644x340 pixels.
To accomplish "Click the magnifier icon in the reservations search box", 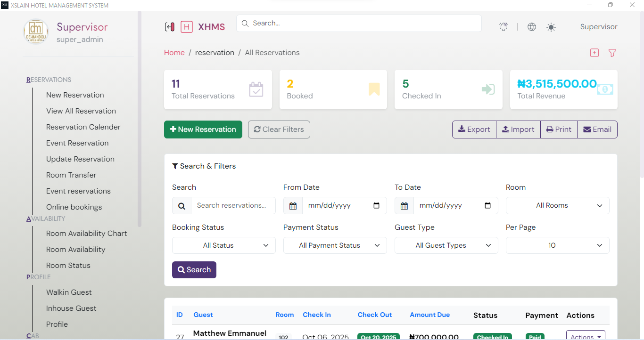I will point(182,206).
